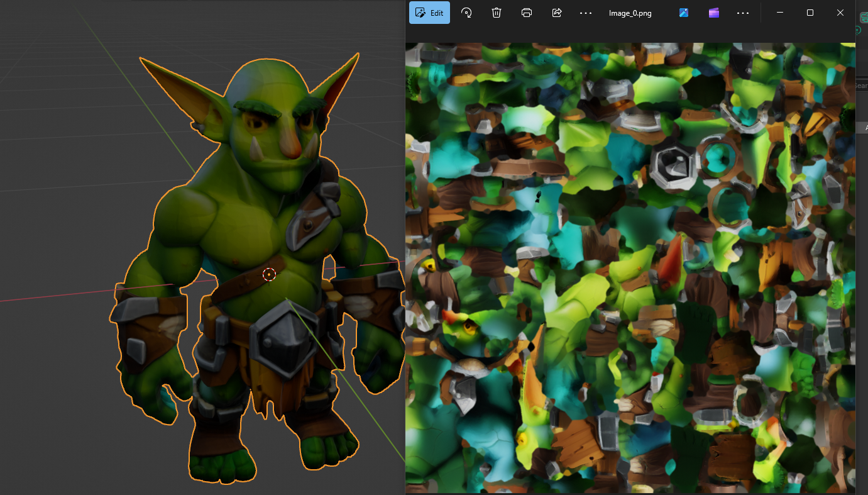Screen dimensions: 868x495
Task: Open the ellipsis menu beside the share icon
Action: [586, 13]
